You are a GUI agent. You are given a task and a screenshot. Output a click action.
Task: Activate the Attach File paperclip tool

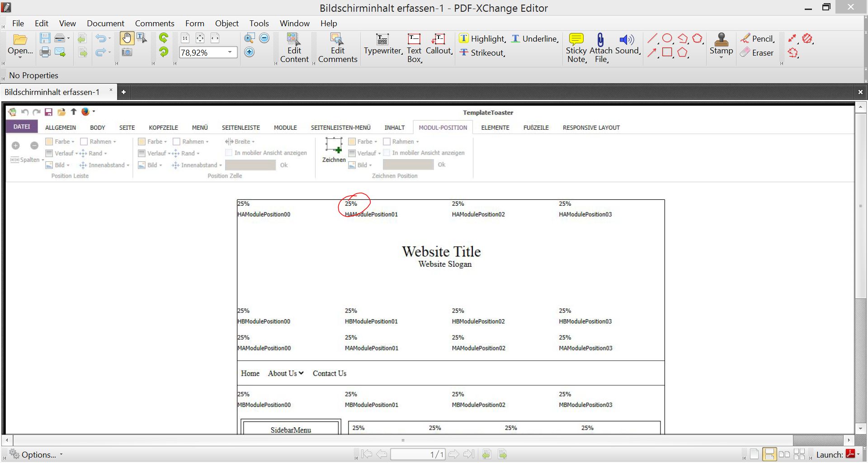600,47
